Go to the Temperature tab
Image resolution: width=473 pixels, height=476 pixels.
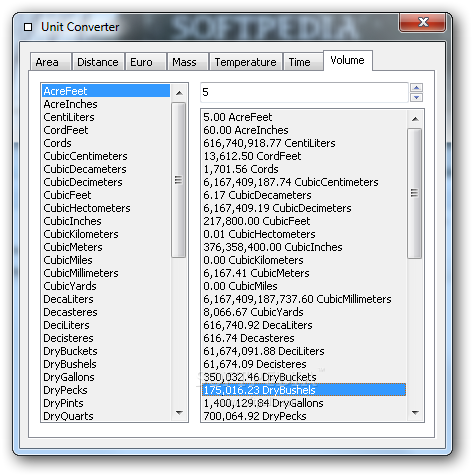(x=246, y=62)
